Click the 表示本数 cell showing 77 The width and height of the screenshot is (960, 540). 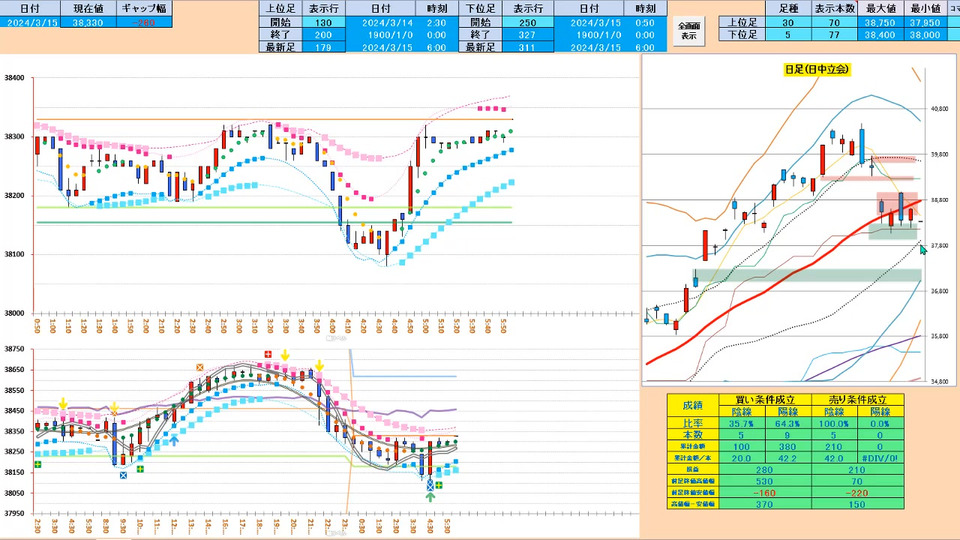(833, 34)
